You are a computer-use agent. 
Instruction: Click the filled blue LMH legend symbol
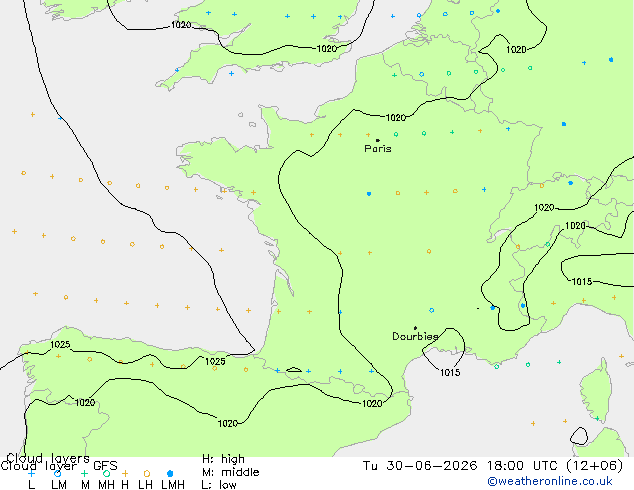point(170,473)
